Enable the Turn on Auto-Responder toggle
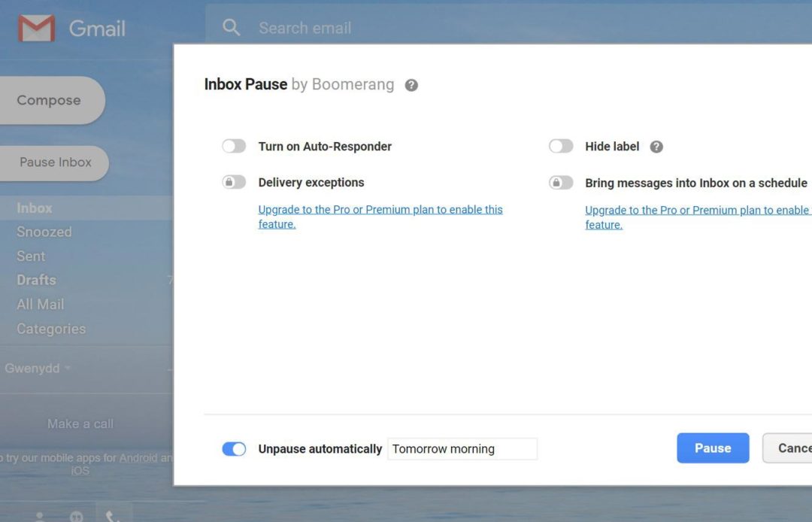812x522 pixels. (234, 146)
